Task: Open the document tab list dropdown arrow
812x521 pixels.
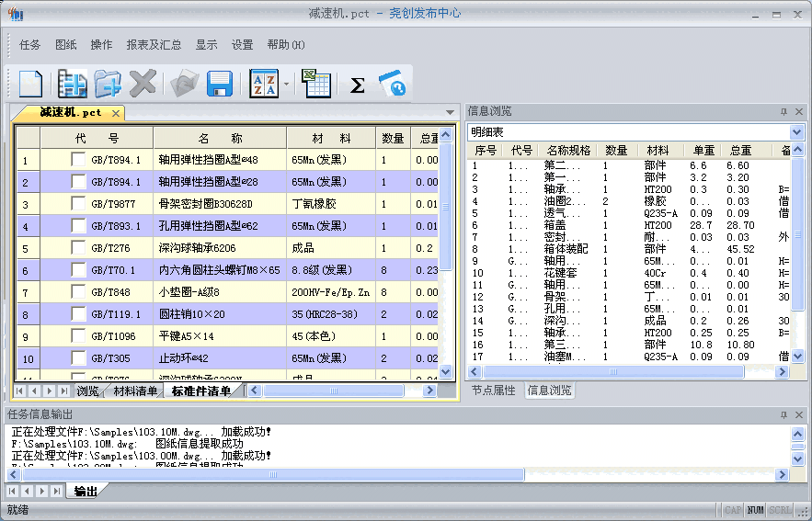Action: tap(450, 112)
